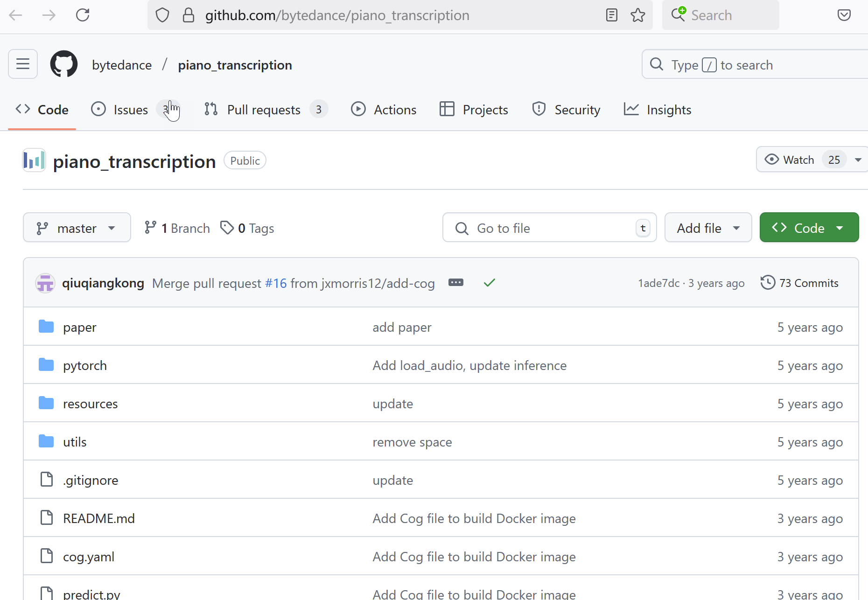Click the resources folder icon
Viewport: 868px width, 600px height.
click(46, 403)
